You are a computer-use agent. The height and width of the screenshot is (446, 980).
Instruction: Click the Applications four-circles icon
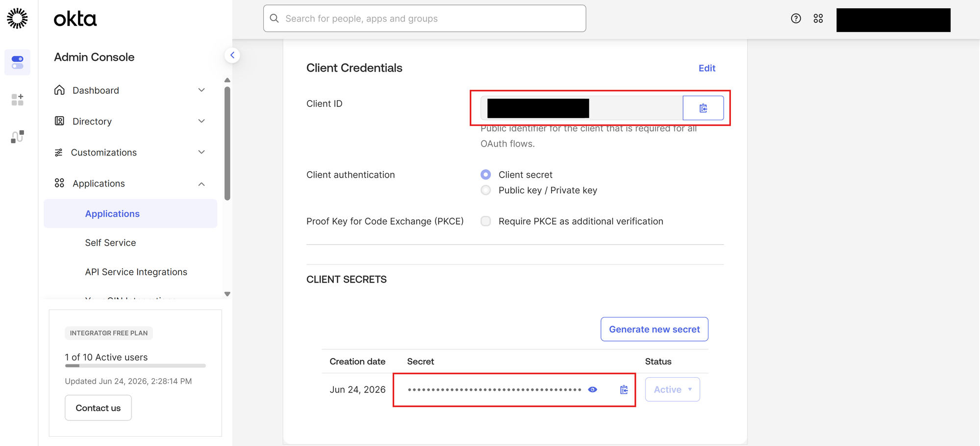coord(59,183)
